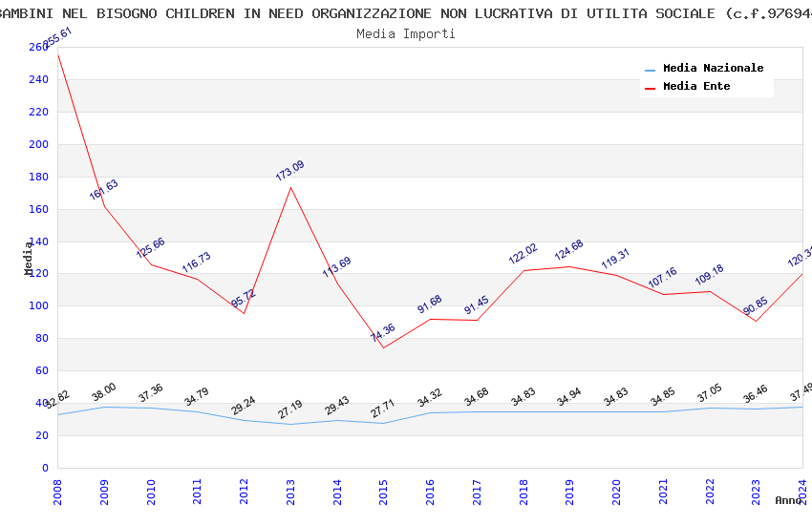Click the 34.68 national average label
This screenshot has height=525, width=812.
pos(476,397)
